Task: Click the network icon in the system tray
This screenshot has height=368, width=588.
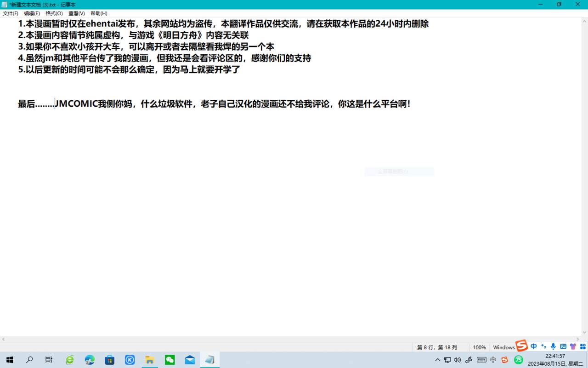Action: (447, 360)
